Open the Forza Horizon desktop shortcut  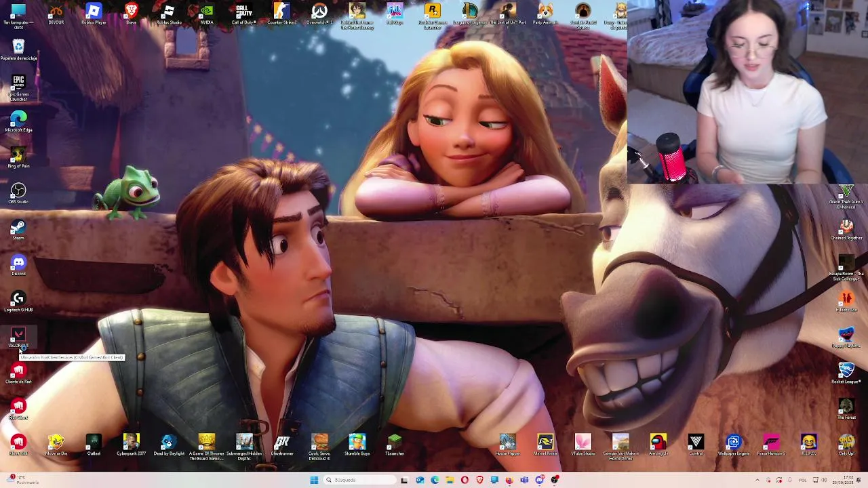click(771, 445)
